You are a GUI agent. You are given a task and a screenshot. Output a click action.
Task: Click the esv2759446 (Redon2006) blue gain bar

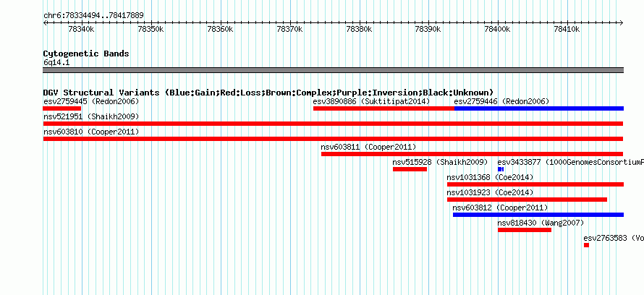[539, 108]
